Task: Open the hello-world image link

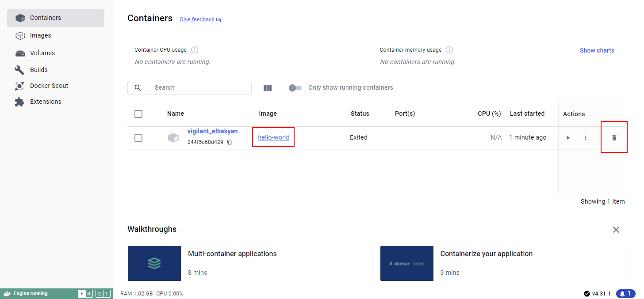Action: coord(274,137)
